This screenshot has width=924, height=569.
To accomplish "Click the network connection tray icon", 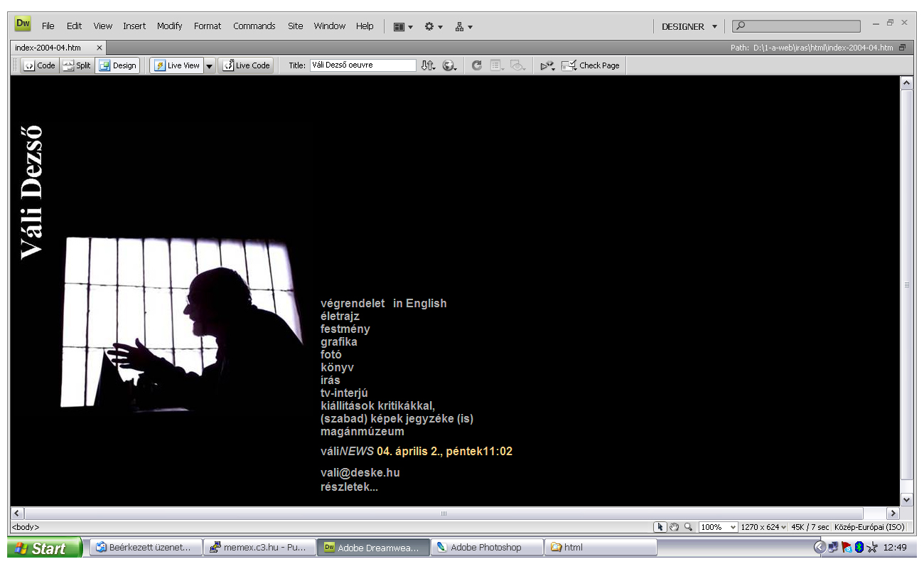I will pyautogui.click(x=832, y=547).
